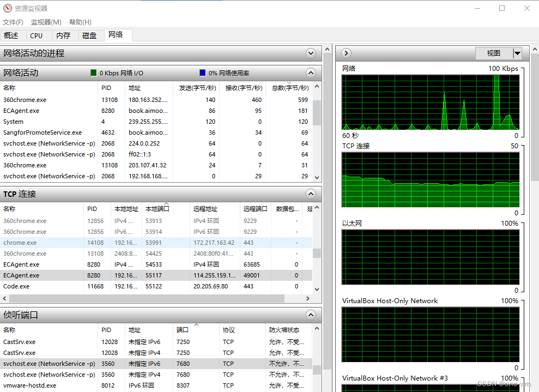Maximize the Resource Monitor window
The image size is (539, 392).
tap(502, 8)
